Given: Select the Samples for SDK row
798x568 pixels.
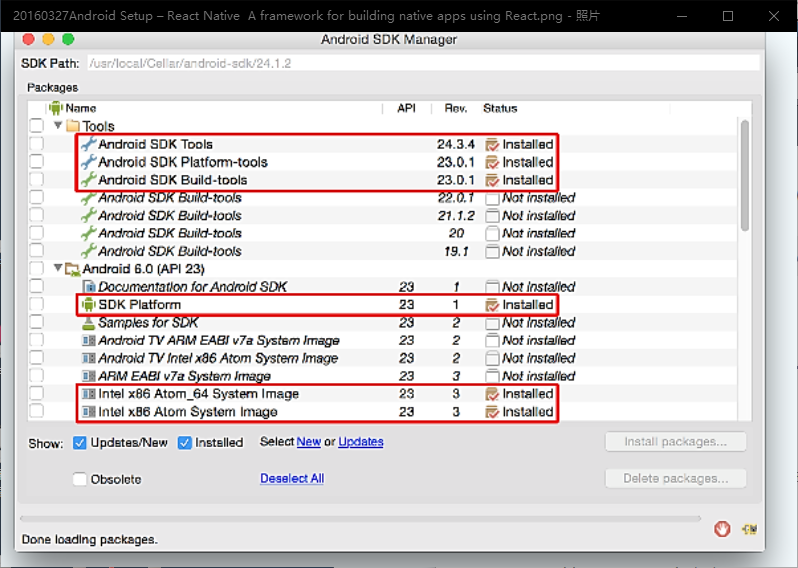Looking at the screenshot, I should tap(382, 323).
